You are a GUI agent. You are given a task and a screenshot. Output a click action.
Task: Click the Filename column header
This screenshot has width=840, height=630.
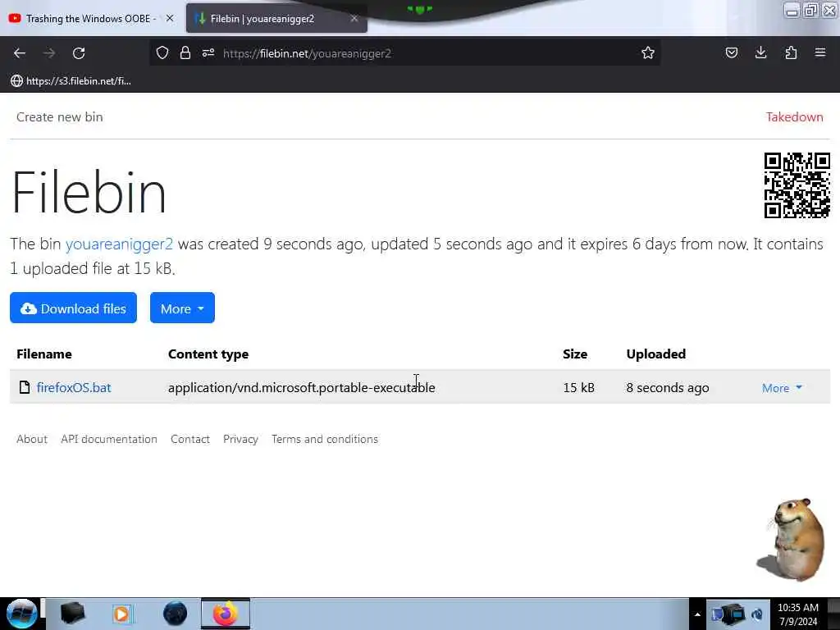[44, 354]
